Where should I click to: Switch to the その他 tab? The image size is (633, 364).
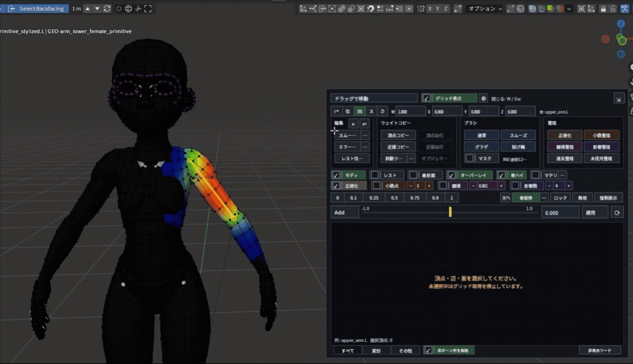pos(406,350)
